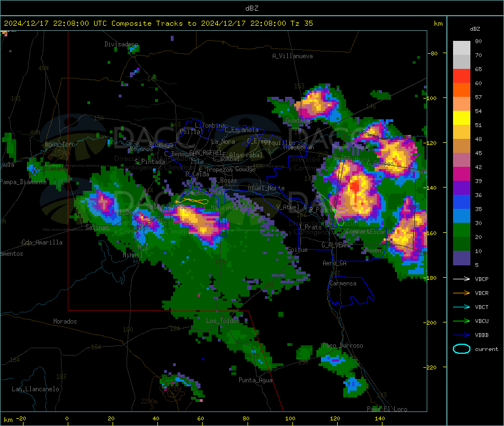
Task: Click the 'La_Nora' map label
Action: [223, 142]
